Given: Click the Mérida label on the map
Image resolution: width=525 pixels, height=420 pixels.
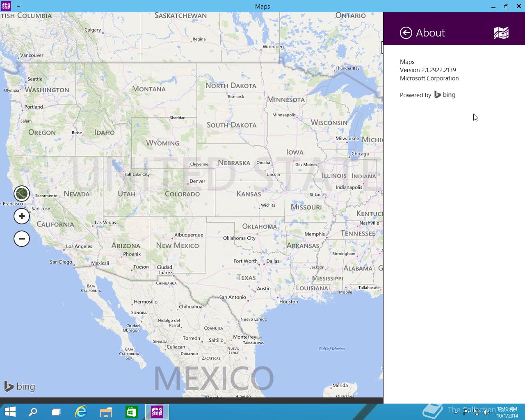Looking at the screenshot, I should point(340,386).
